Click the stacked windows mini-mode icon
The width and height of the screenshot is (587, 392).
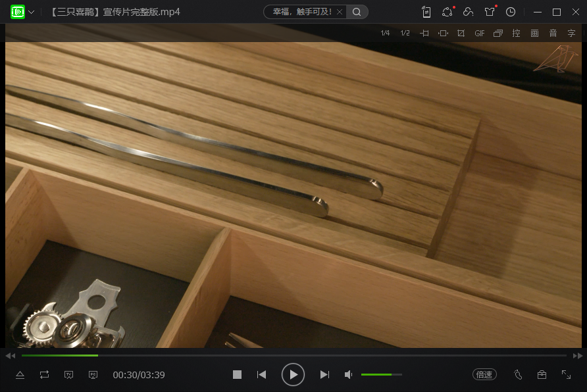point(498,34)
